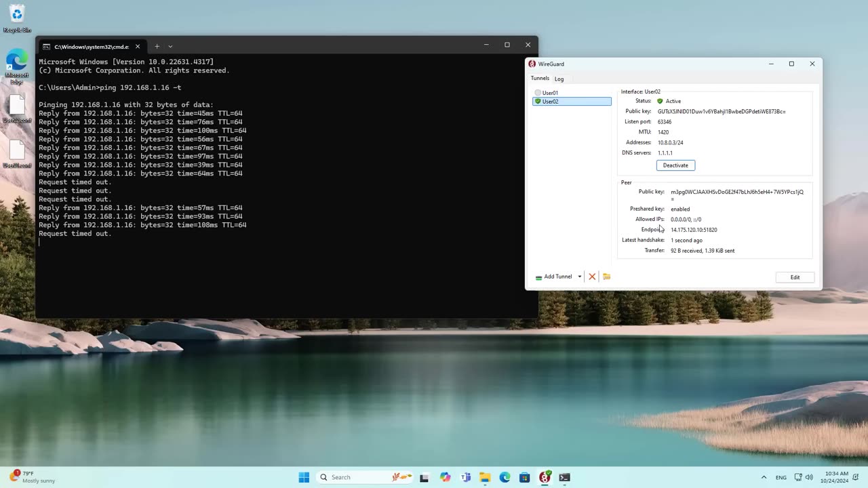Click the interface public key value
This screenshot has width=868, height=488.
click(x=722, y=111)
